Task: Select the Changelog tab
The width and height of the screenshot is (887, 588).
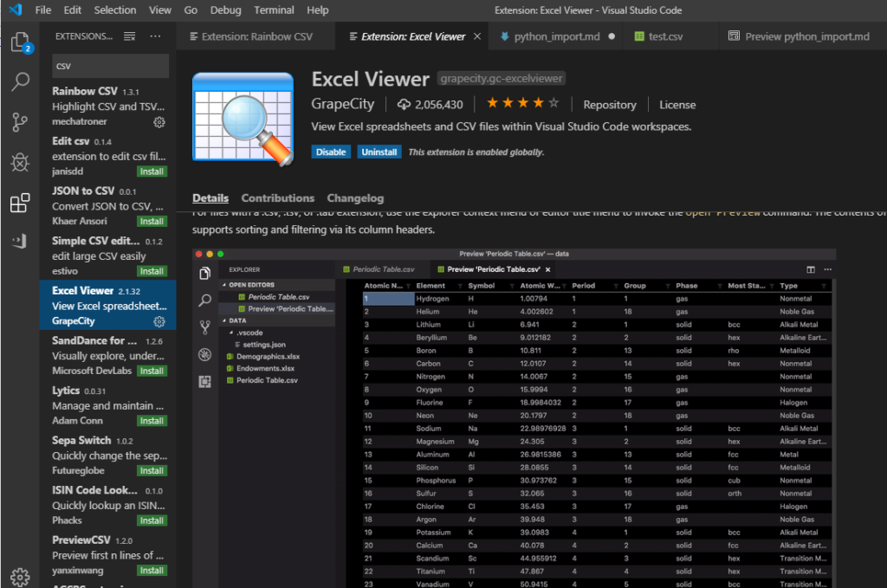Action: (355, 198)
